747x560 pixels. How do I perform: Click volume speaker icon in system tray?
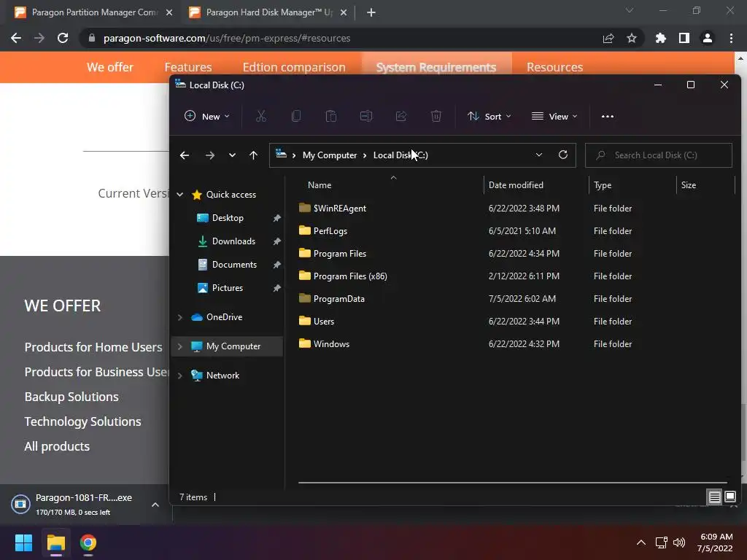click(679, 542)
